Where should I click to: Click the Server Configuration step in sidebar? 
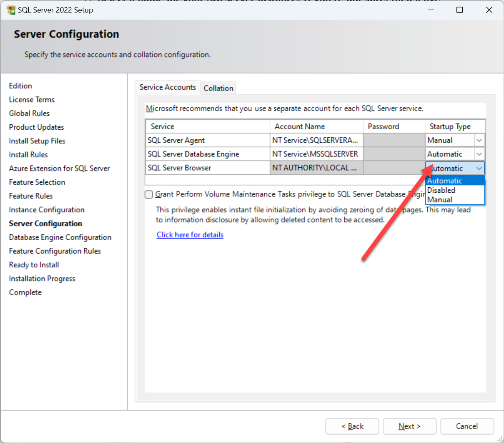[45, 223]
